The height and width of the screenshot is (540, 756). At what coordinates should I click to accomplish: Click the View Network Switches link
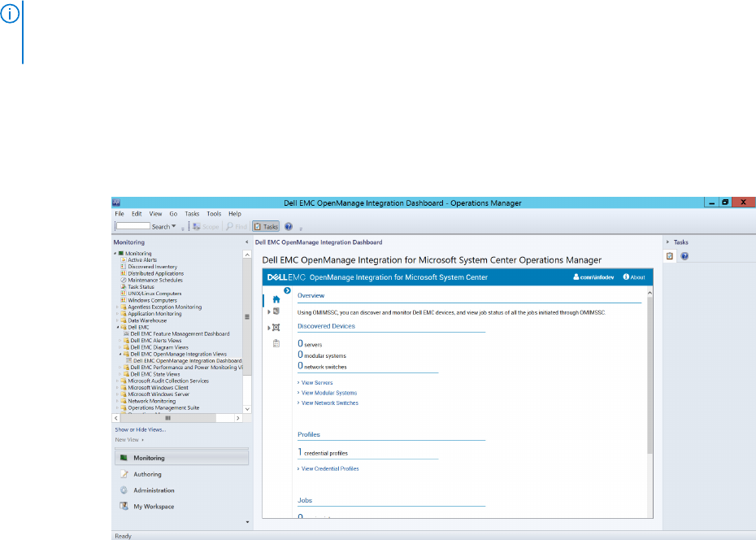[x=330, y=403]
